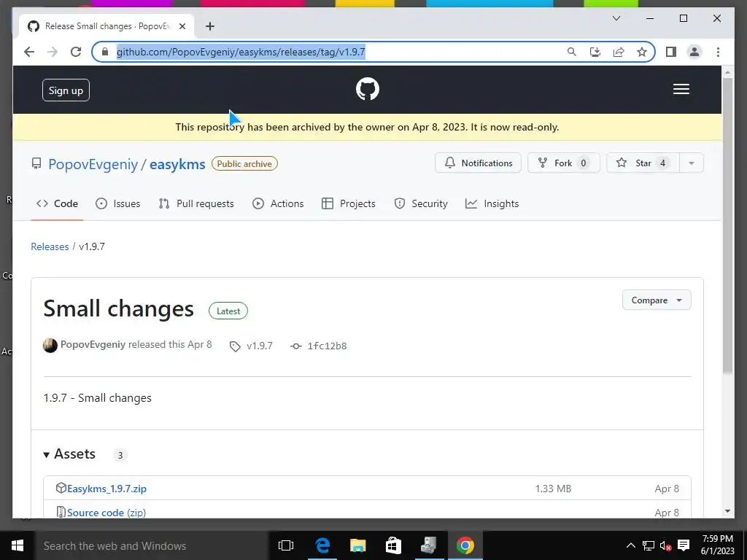Image resolution: width=747 pixels, height=560 pixels.
Task: Click the Notifications button
Action: pos(478,163)
